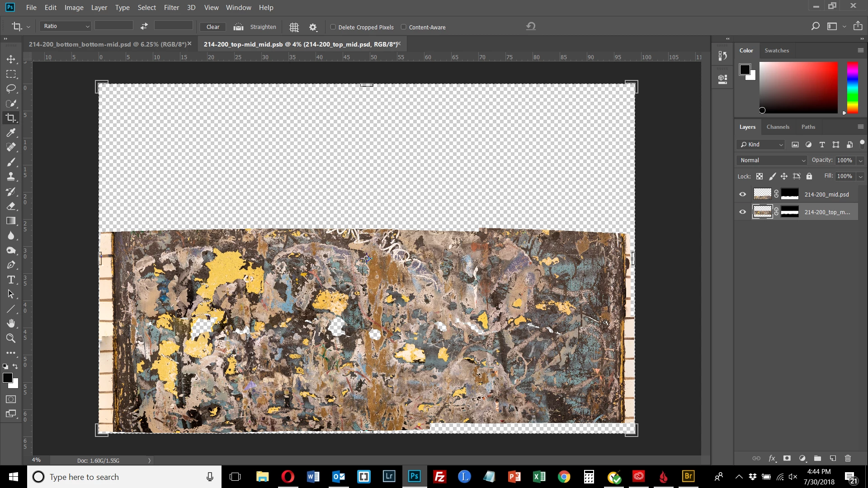The image size is (868, 488).
Task: Click the crop overlay grid icon
Action: tap(294, 27)
